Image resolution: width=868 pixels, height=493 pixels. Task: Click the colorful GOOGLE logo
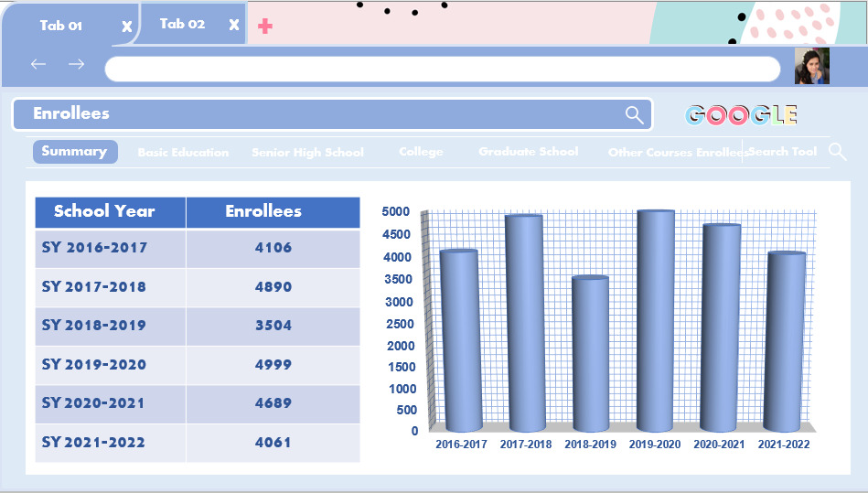coord(741,115)
